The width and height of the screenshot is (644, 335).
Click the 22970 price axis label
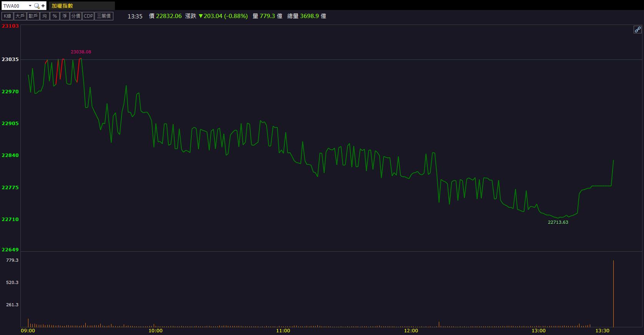(x=10, y=92)
